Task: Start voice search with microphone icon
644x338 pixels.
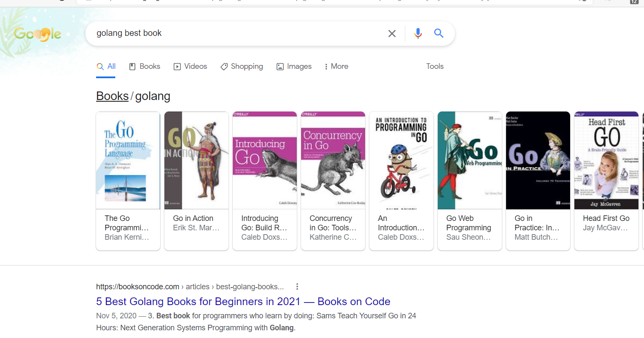Action: (418, 33)
